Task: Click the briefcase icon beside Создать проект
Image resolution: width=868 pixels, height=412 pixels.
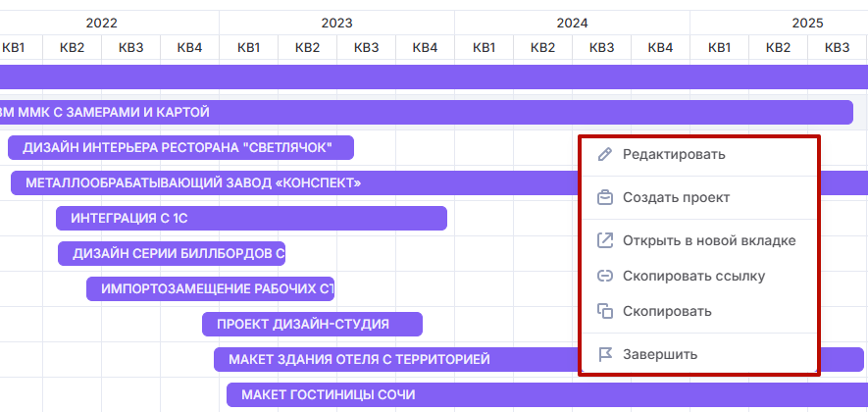Action: [605, 197]
